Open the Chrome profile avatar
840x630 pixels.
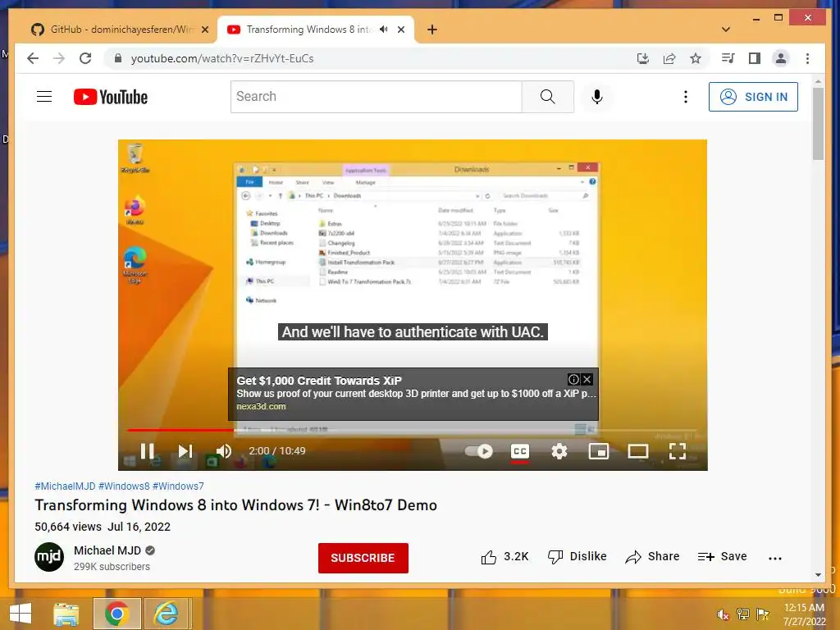tap(781, 58)
